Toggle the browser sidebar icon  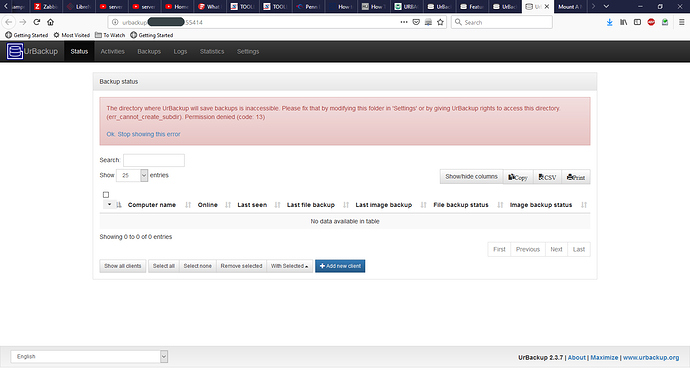point(637,22)
